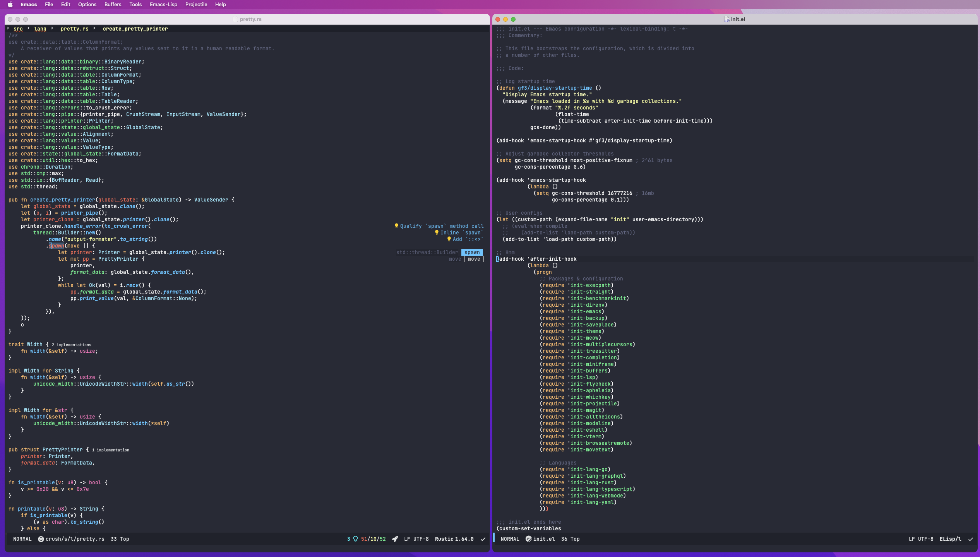Click the document icon in init.el title bar
This screenshot has height=557, width=980.
tap(727, 19)
